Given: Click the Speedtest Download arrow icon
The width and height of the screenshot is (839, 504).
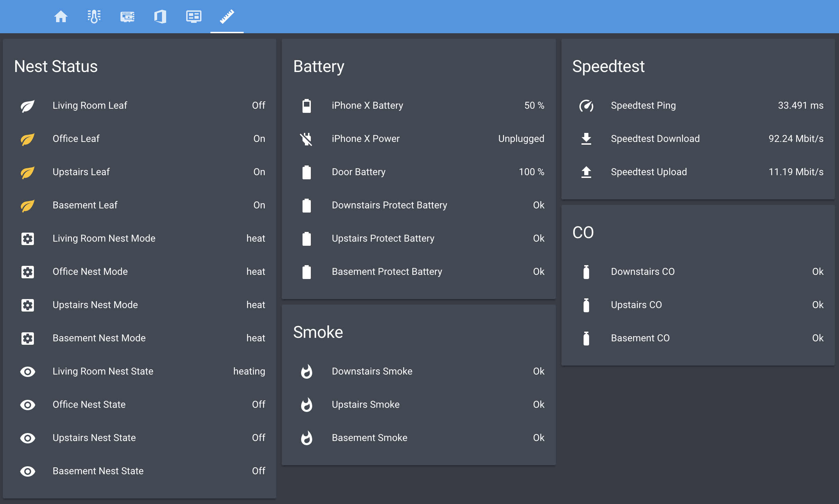Looking at the screenshot, I should pos(586,139).
